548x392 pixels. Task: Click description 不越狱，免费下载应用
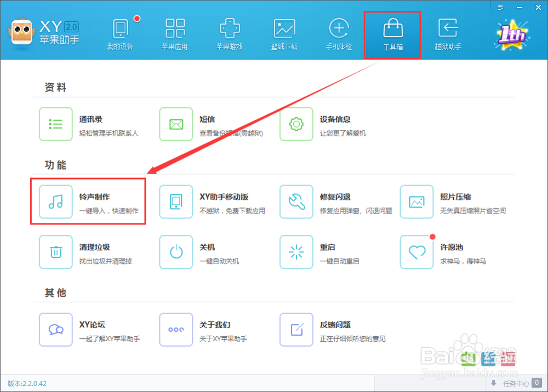[232, 211]
